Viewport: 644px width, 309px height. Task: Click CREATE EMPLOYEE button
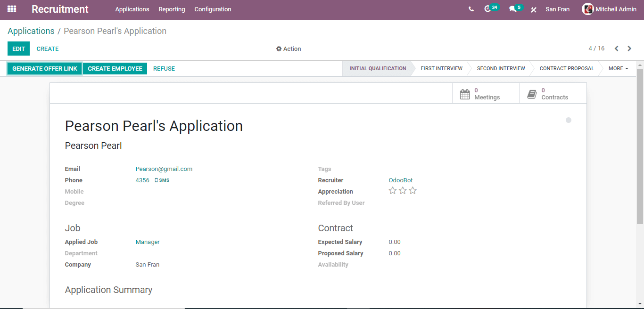tap(115, 68)
